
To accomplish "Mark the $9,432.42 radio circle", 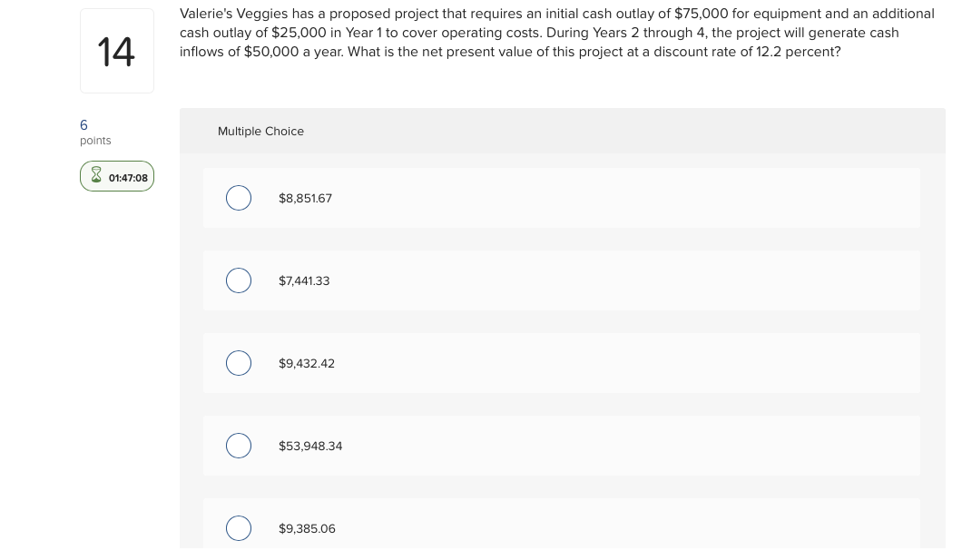I will click(239, 363).
